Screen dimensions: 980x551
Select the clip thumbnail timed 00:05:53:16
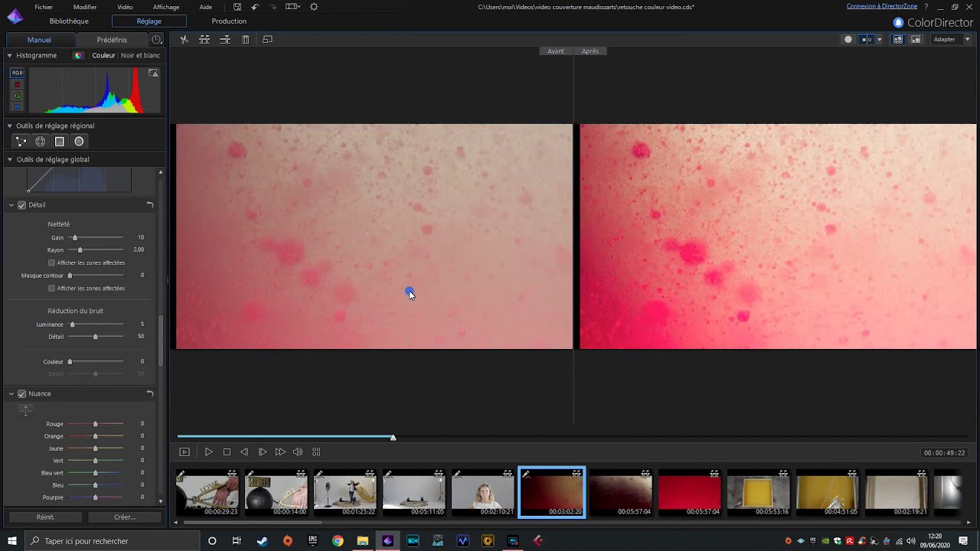coord(758,493)
